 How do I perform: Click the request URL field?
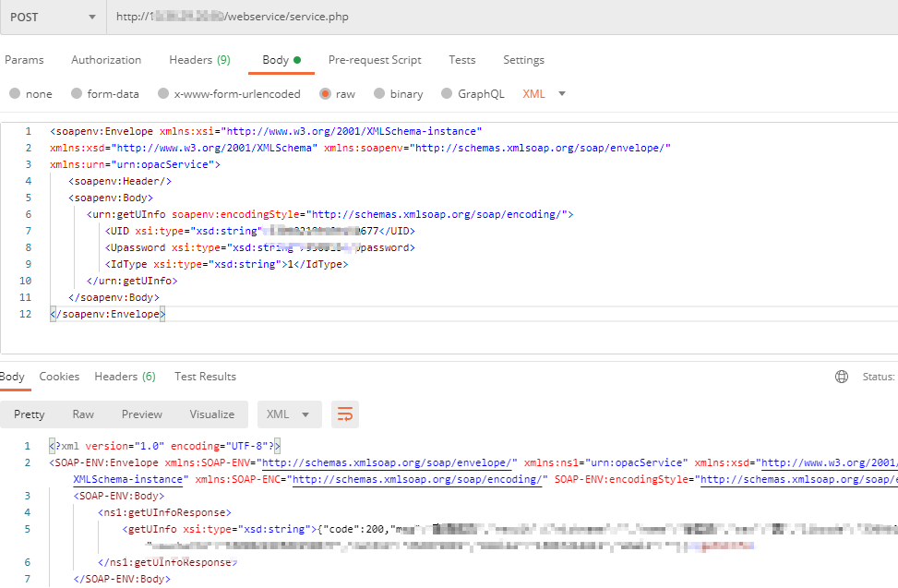[502, 18]
